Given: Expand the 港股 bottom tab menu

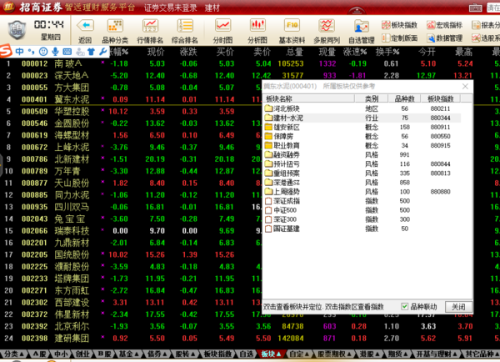Looking at the screenshot, I should pyautogui.click(x=370, y=354).
